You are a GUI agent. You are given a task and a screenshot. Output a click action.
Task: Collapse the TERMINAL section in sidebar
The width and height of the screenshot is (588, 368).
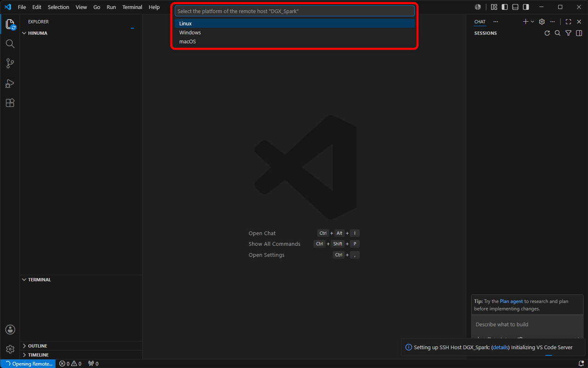coord(81,280)
